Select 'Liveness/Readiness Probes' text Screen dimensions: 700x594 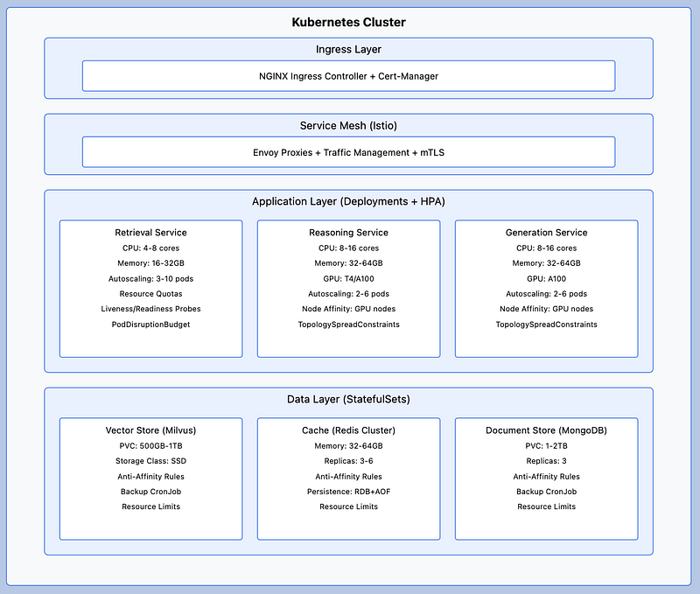coord(150,309)
